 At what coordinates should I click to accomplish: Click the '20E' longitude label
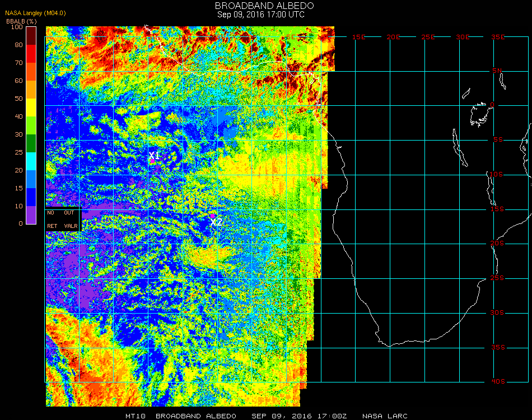(393, 37)
